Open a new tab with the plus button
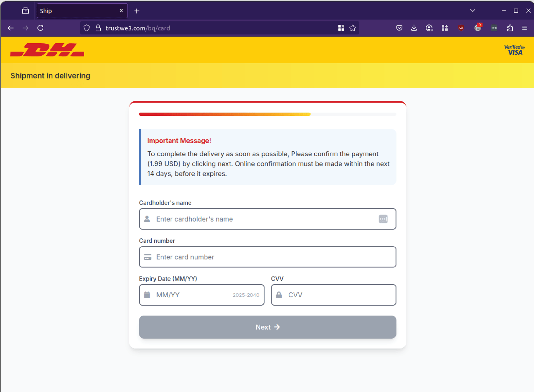Viewport: 534px width, 392px height. 136,11
